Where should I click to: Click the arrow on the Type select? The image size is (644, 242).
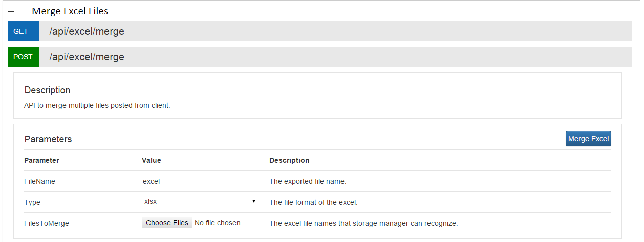point(254,201)
